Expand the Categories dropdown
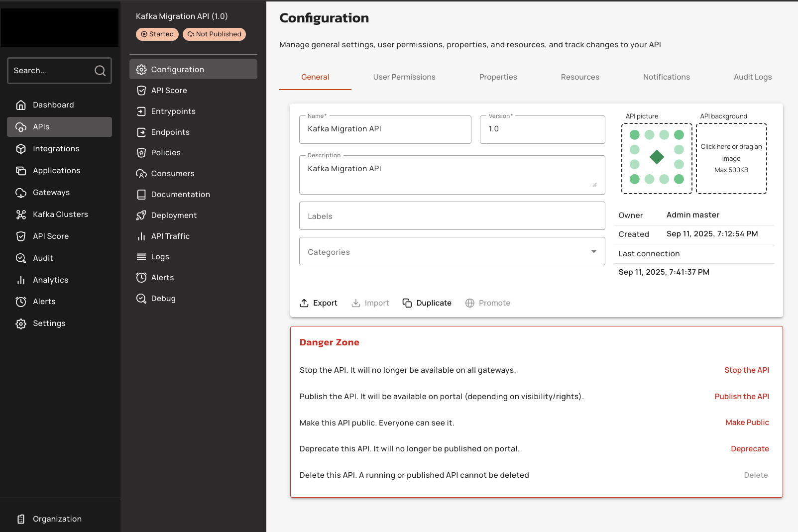The height and width of the screenshot is (532, 798). click(593, 252)
